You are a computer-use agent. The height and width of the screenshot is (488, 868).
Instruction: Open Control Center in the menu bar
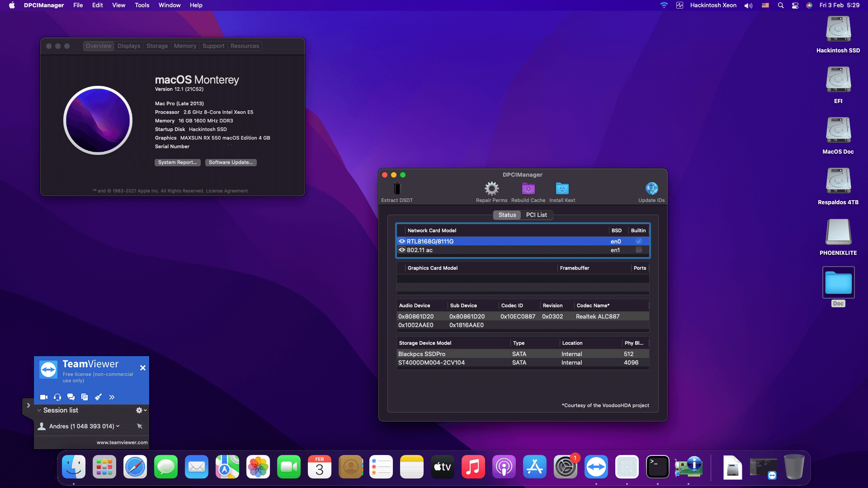pyautogui.click(x=795, y=5)
